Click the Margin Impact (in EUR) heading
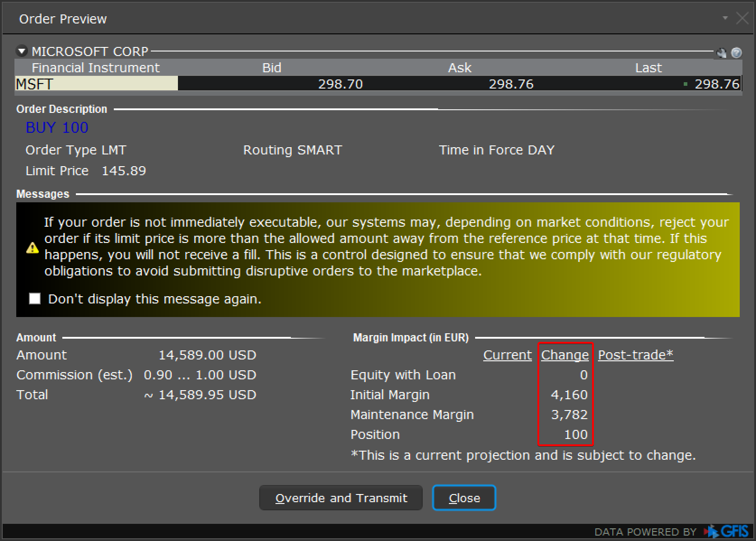Viewport: 756px width, 541px height. [411, 337]
